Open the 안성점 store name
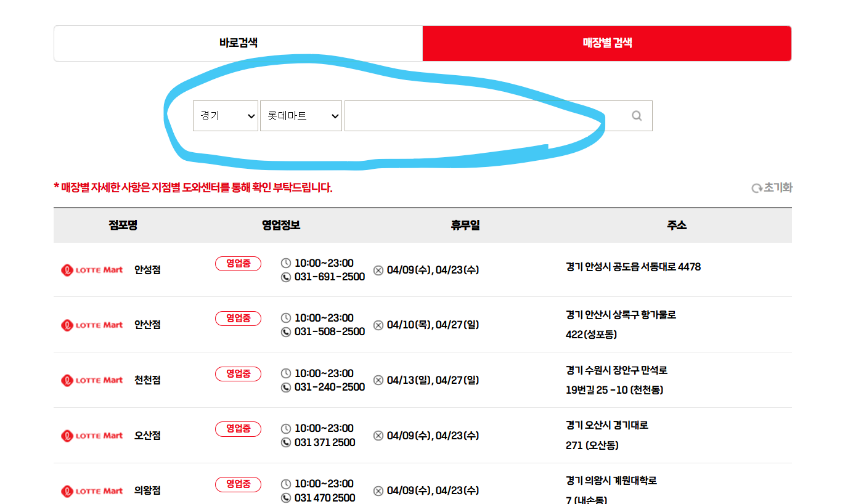 point(147,270)
